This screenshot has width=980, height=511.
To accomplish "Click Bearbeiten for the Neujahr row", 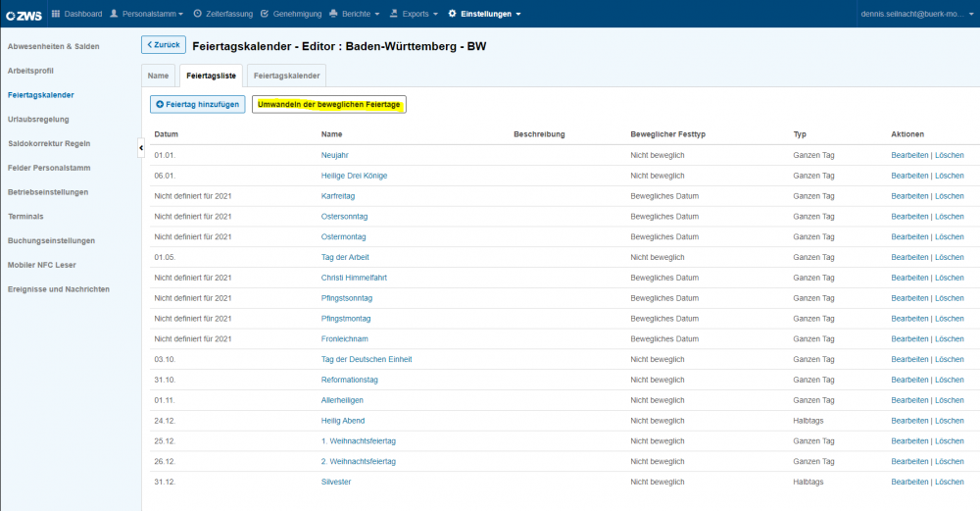I will click(909, 155).
